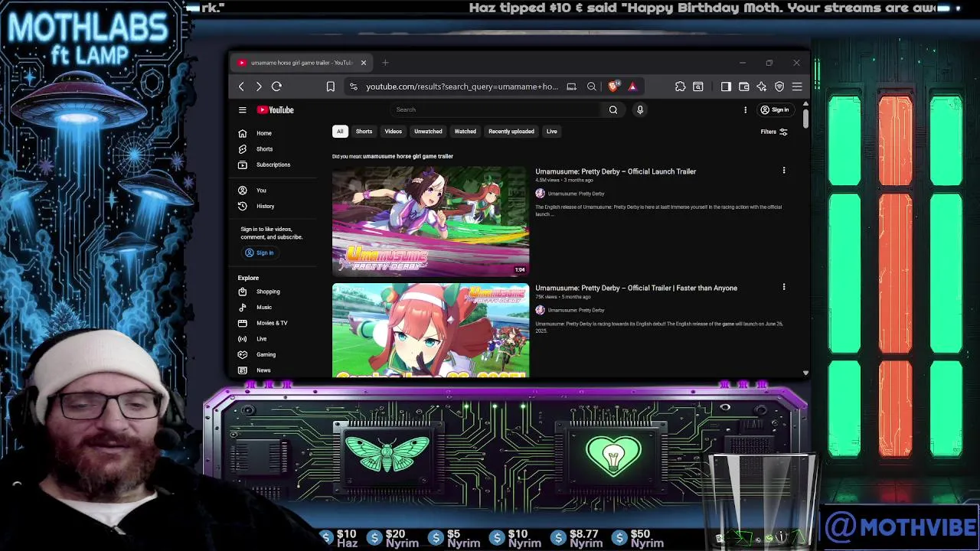The height and width of the screenshot is (551, 980).
Task: Click suggested 'umamusume horse girl game trailer' link
Action: (x=408, y=156)
